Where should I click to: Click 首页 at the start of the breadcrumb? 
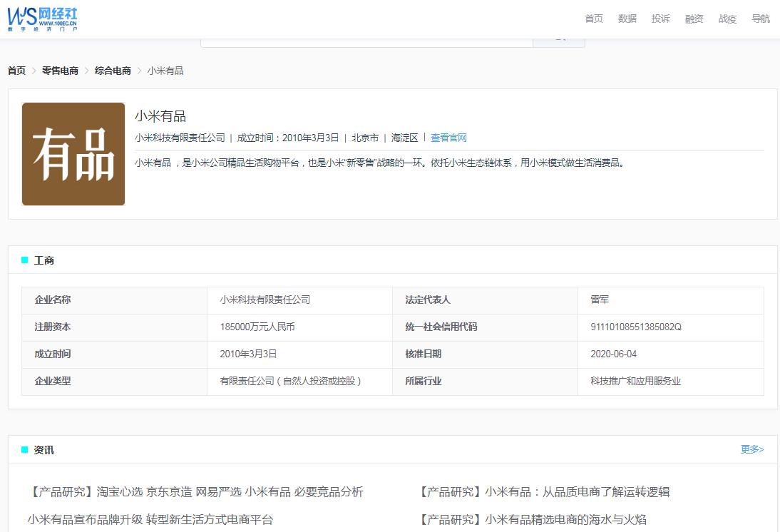click(x=16, y=71)
